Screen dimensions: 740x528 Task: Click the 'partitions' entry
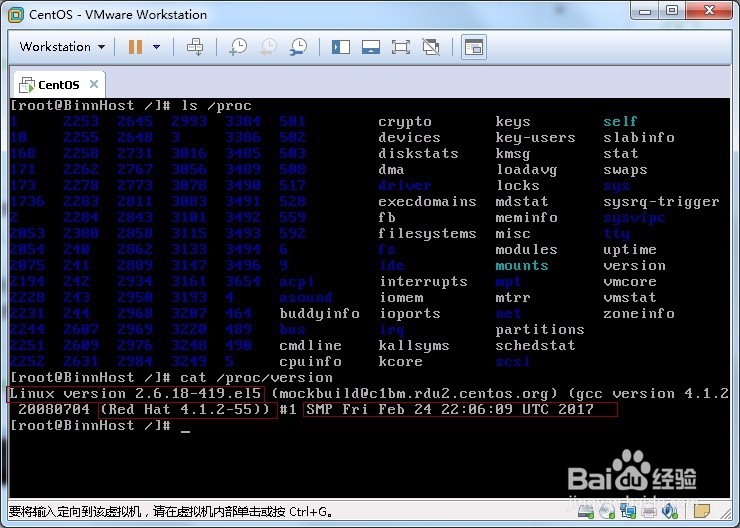click(x=539, y=329)
